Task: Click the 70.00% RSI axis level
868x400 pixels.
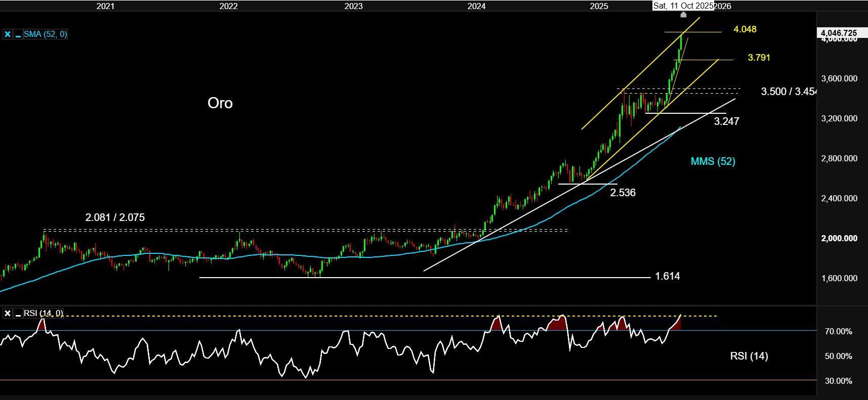Action: [x=838, y=331]
